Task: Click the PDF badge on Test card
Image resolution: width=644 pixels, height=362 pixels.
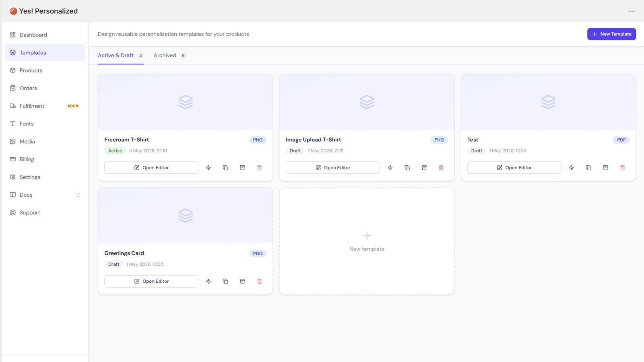Action: [621, 140]
